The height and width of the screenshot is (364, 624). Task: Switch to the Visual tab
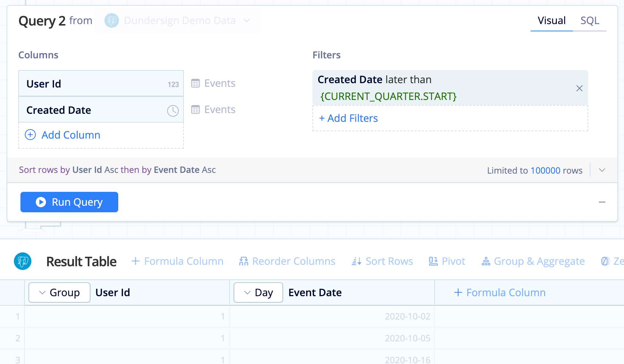click(551, 20)
